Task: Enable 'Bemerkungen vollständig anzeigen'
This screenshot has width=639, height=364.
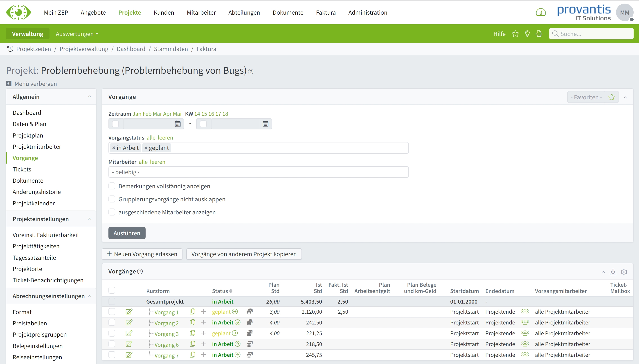Action: [x=112, y=186]
